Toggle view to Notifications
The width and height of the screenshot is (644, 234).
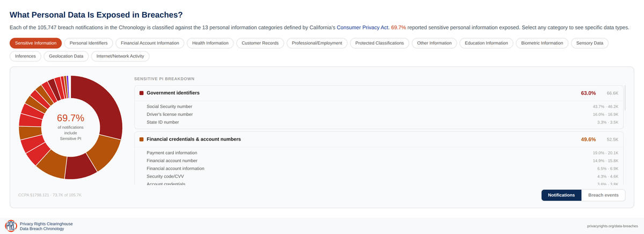561,195
